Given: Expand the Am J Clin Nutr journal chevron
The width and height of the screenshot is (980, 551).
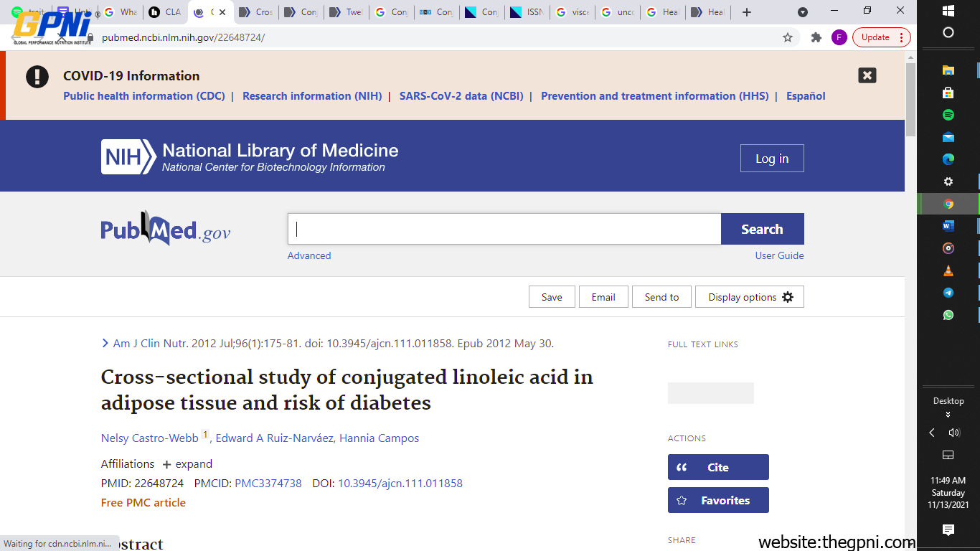Looking at the screenshot, I should tap(105, 344).
